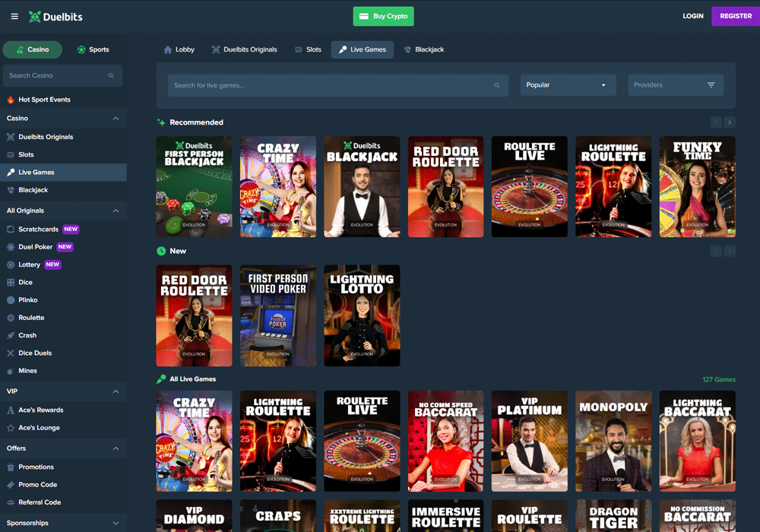Image resolution: width=760 pixels, height=532 pixels.
Task: Click the Duelbits logo
Action: [55, 17]
